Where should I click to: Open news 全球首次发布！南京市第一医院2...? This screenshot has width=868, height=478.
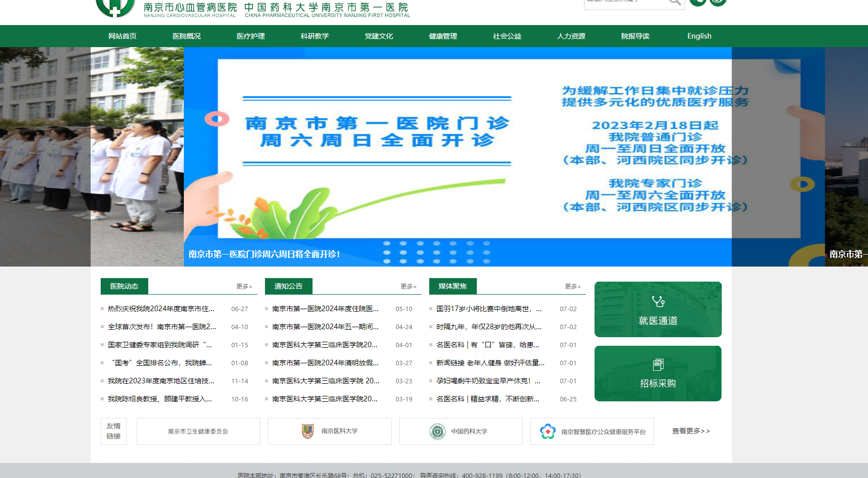click(162, 327)
